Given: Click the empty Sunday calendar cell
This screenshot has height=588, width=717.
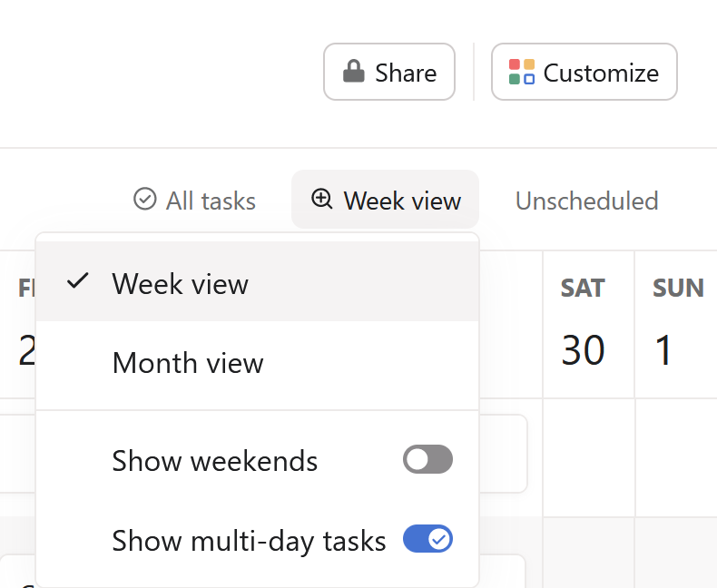Looking at the screenshot, I should pyautogui.click(x=676, y=456).
